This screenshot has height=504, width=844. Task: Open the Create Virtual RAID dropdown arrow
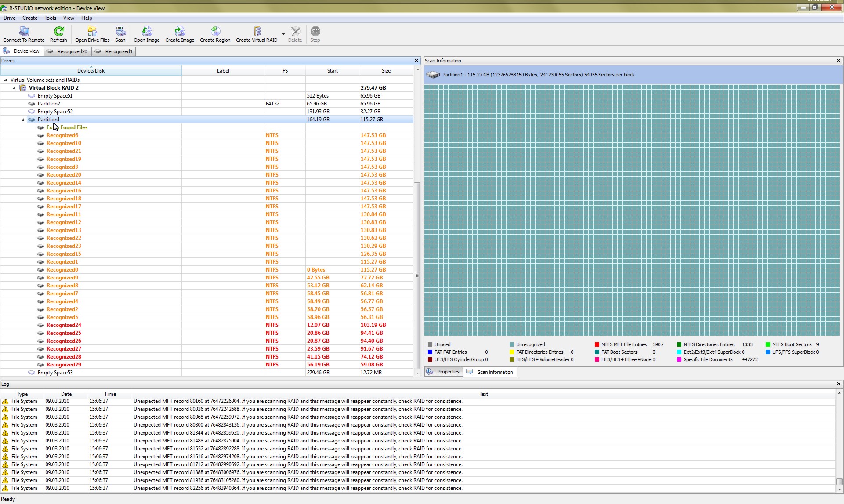tap(283, 34)
